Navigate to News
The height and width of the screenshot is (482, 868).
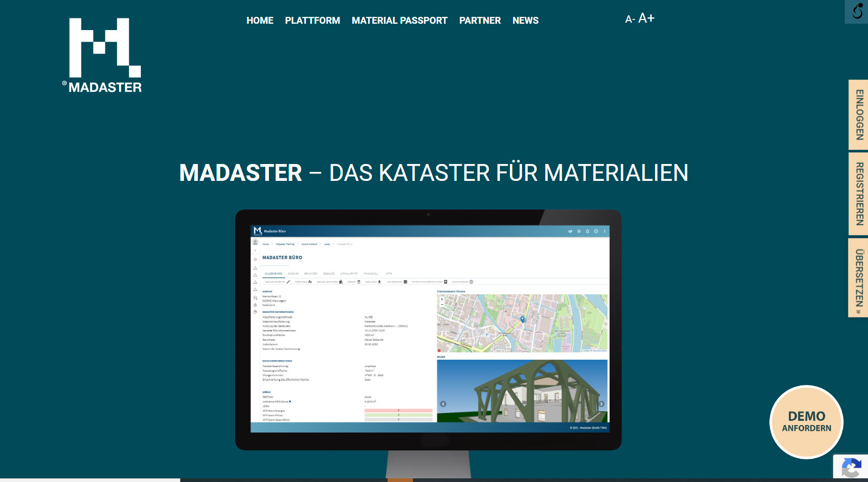point(525,21)
